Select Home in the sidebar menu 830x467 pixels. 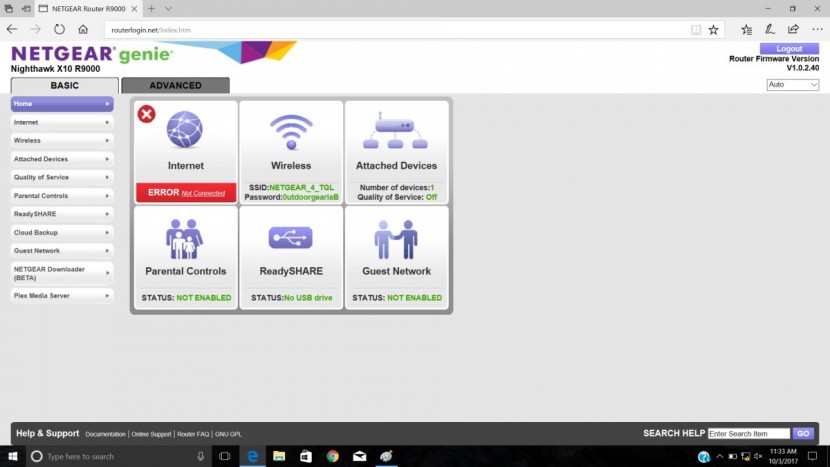pos(62,104)
